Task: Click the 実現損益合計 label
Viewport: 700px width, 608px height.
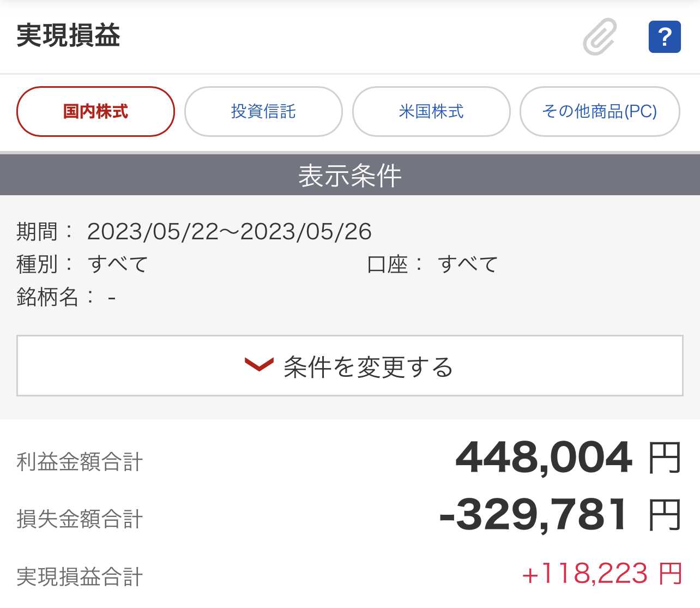Action: coord(80,577)
